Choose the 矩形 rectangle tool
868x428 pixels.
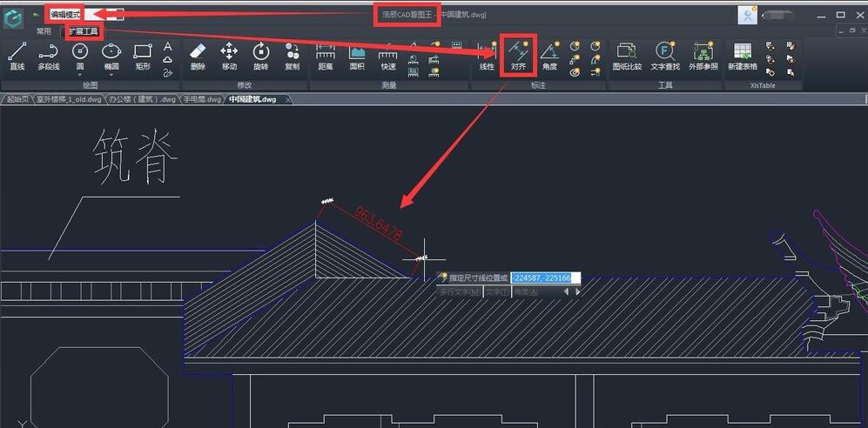point(143,56)
